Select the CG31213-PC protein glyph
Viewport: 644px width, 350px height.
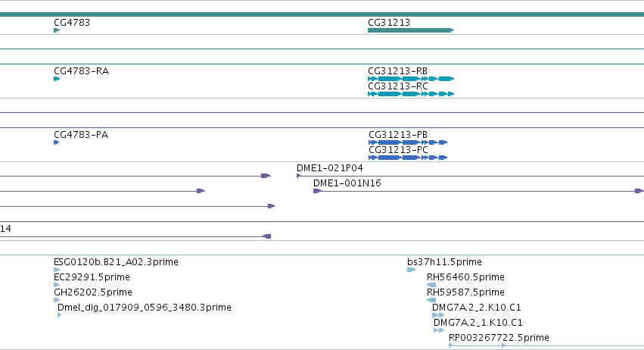tap(408, 158)
